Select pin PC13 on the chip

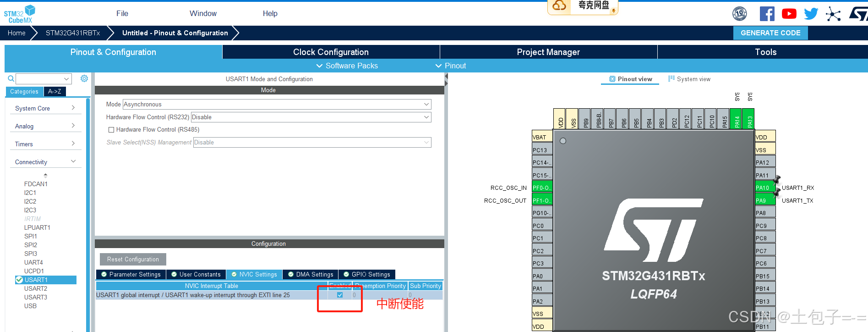542,150
